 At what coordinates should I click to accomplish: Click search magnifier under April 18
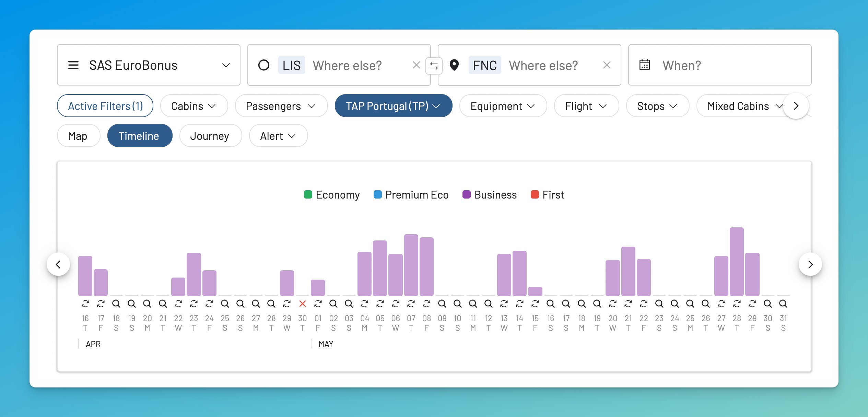[x=116, y=304]
